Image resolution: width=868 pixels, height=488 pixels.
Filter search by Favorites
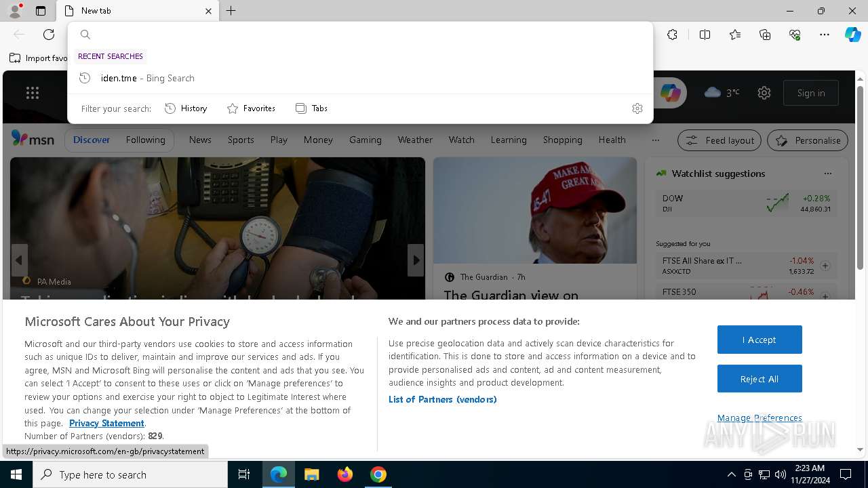pos(251,108)
